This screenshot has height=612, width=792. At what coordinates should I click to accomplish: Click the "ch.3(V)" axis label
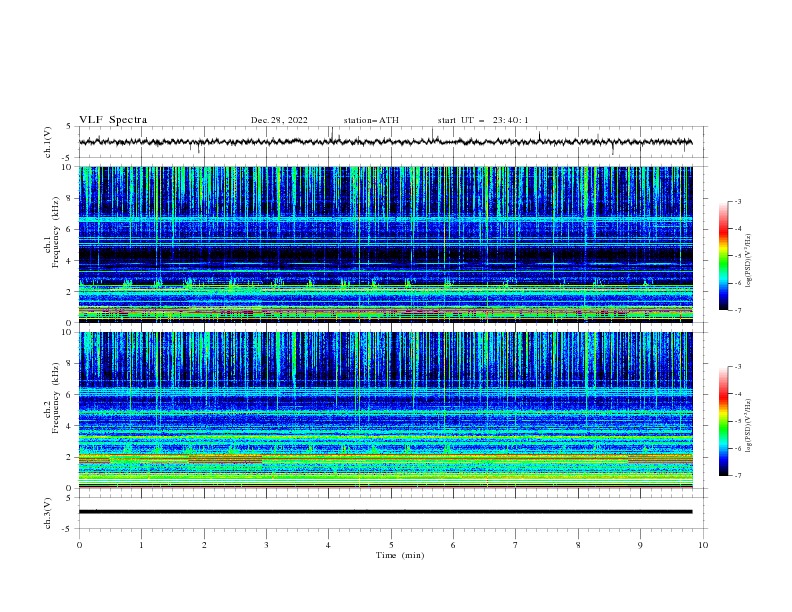tap(48, 513)
